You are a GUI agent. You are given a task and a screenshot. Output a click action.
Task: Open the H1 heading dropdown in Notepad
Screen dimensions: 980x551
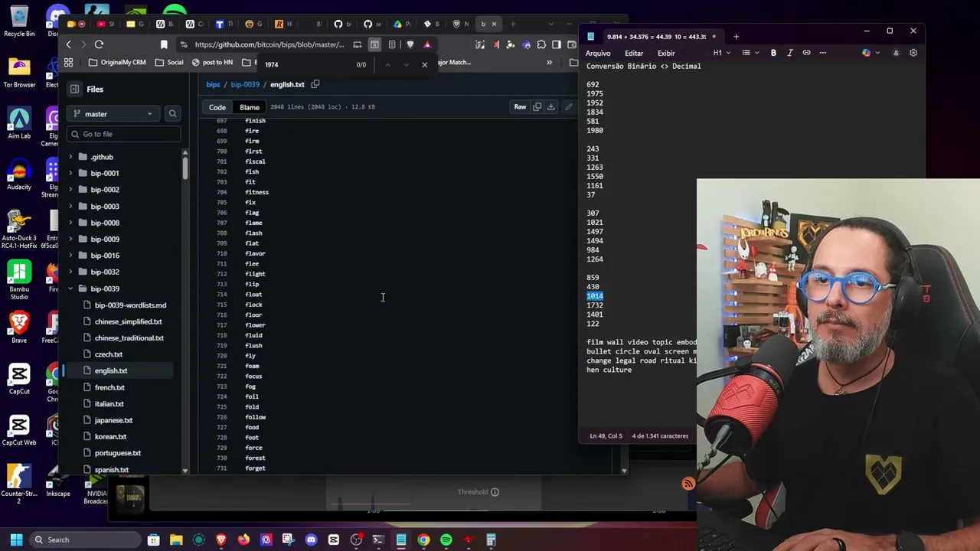[721, 53]
